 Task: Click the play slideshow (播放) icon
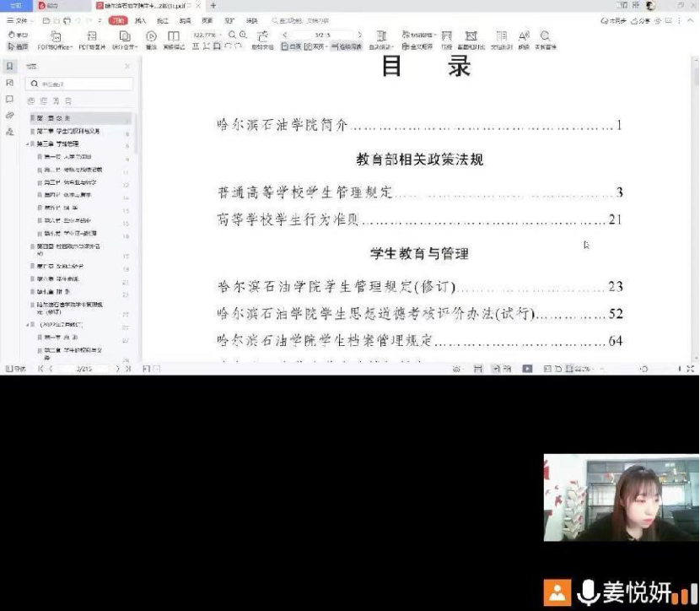151,40
